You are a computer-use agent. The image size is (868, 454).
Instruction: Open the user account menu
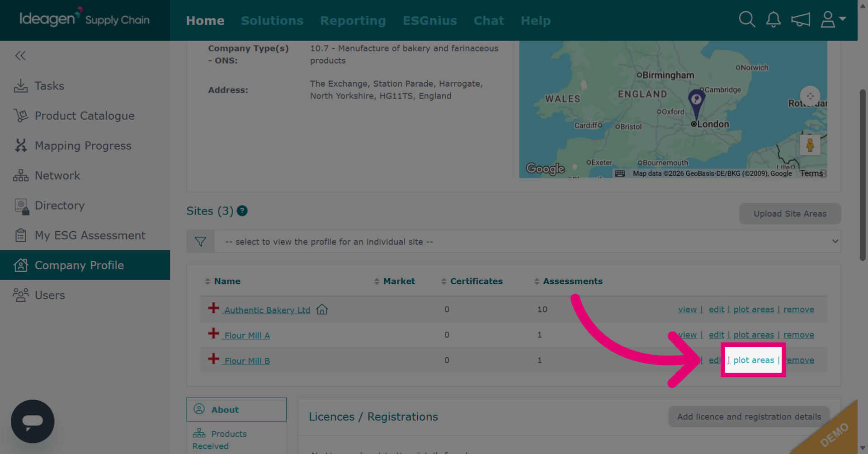click(x=833, y=20)
